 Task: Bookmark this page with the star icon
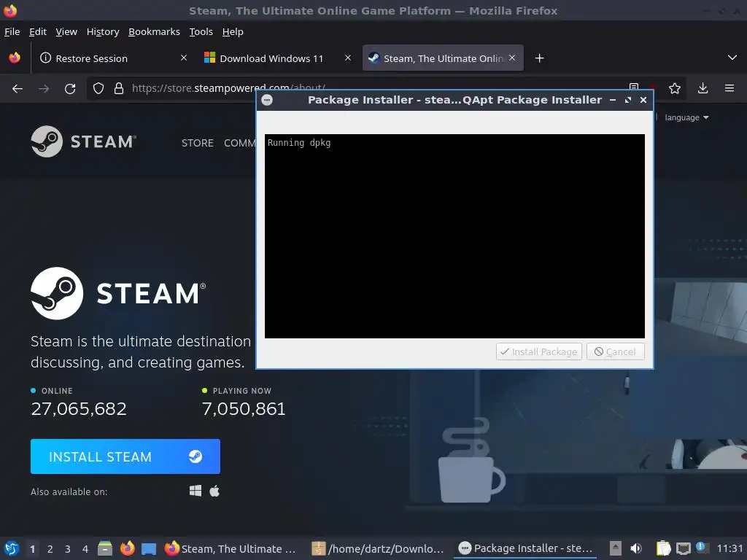click(x=674, y=88)
